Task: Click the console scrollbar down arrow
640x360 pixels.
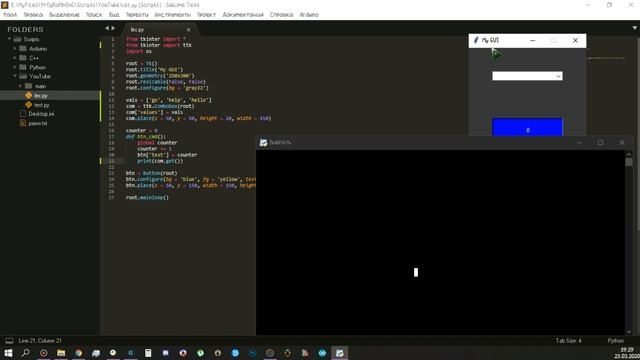Action: (x=629, y=332)
